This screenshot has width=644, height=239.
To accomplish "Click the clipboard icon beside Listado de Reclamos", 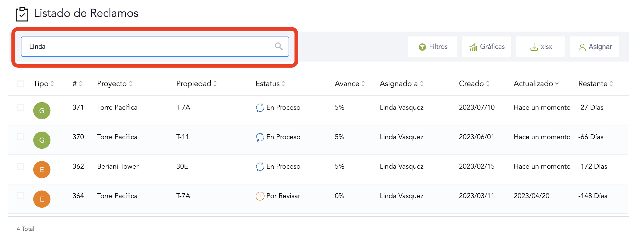I will pyautogui.click(x=22, y=14).
